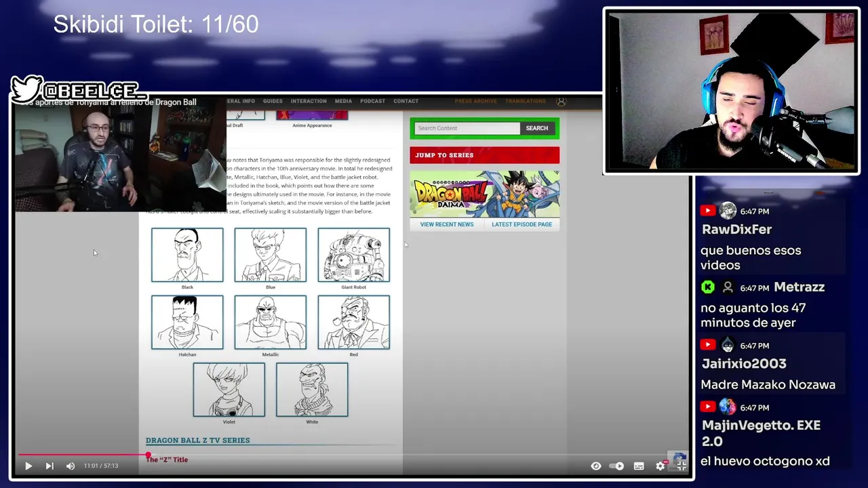Open the Anime Appearance image
This screenshot has width=868, height=488.
312,116
